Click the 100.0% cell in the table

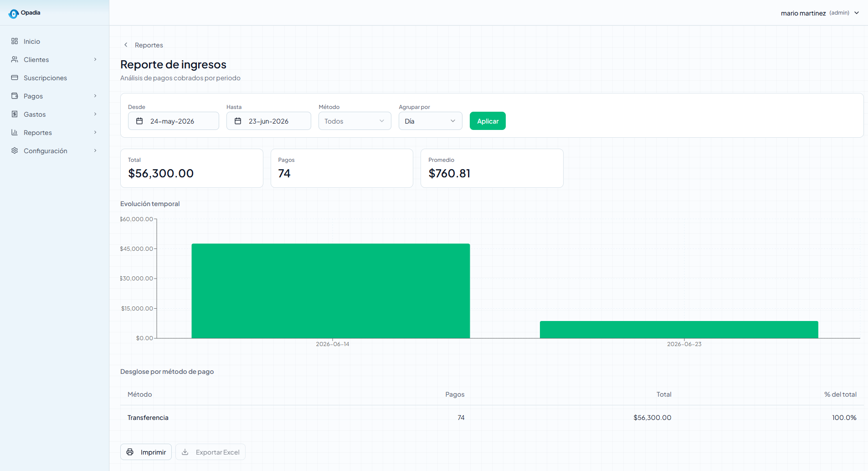pos(844,418)
